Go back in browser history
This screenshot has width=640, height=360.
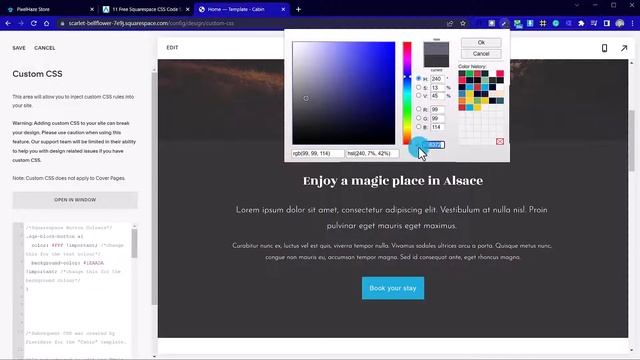pos(8,23)
